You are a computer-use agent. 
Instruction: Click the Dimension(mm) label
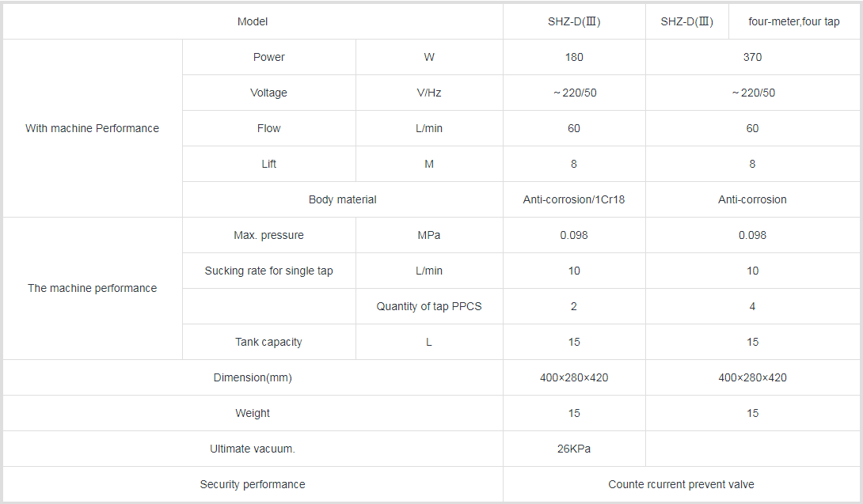tap(253, 377)
